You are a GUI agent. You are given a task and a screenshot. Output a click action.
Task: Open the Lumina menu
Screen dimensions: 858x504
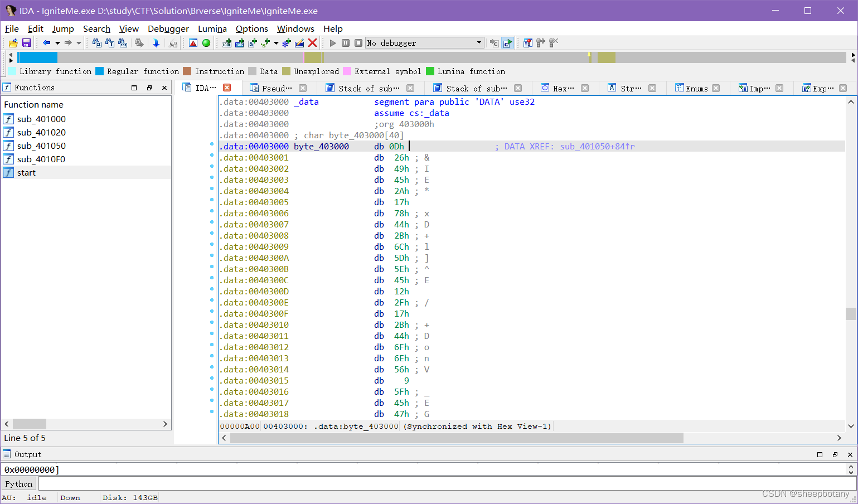point(212,29)
